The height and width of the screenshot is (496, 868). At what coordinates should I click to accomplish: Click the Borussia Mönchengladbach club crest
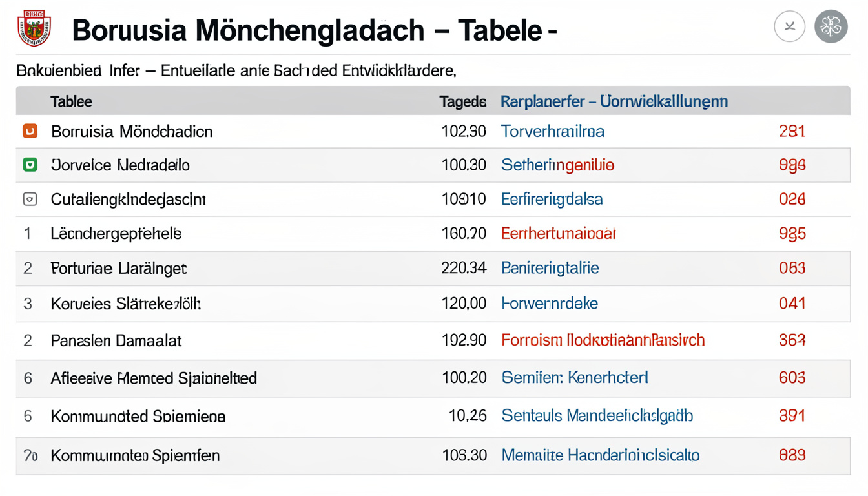click(32, 26)
